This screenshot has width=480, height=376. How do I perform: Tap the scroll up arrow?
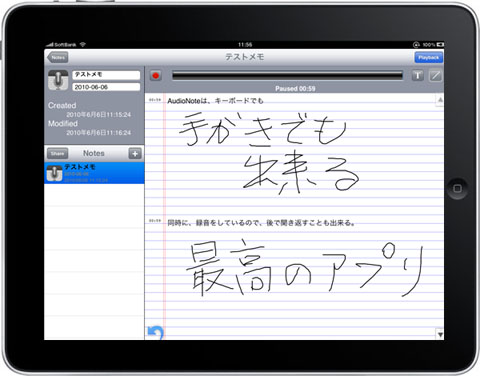coord(440,100)
